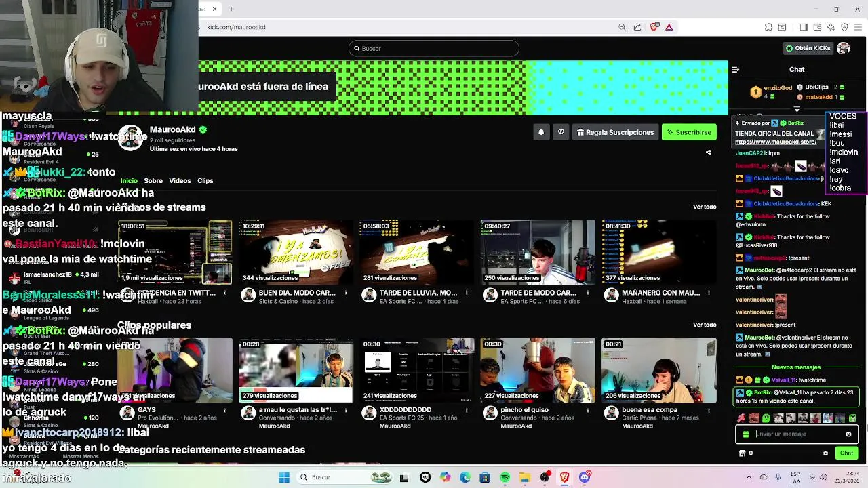This screenshot has width=868, height=488.
Task: Click the gift icon inside message field
Action: point(746,434)
